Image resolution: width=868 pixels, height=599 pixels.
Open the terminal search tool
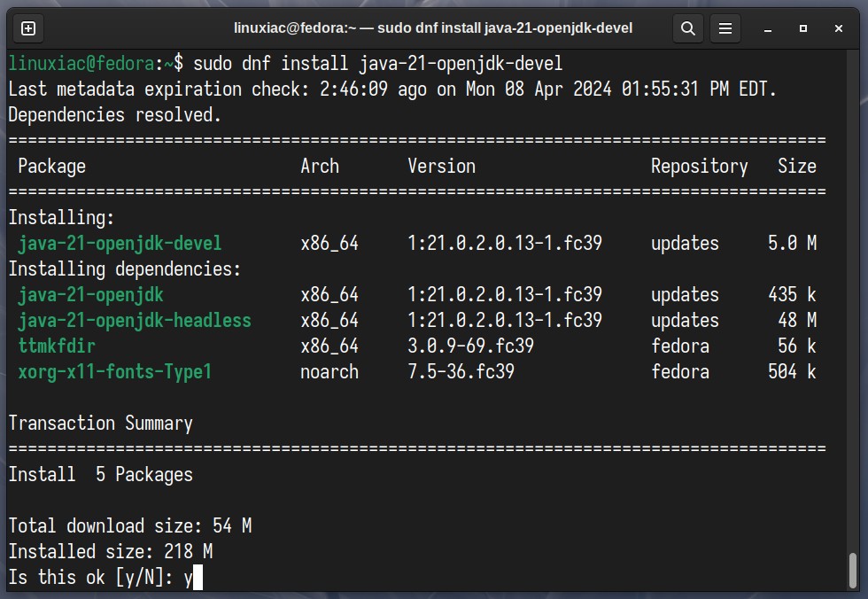[688, 28]
